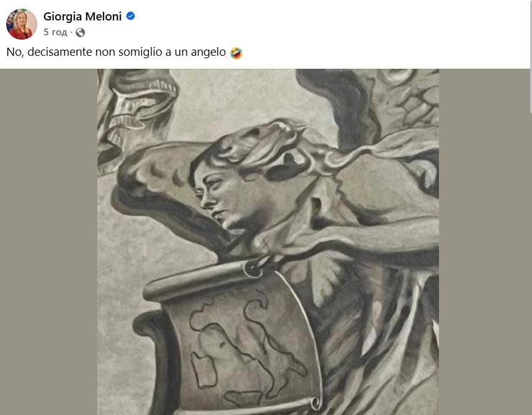532x415 pixels.
Task: Click the globe public-audience icon
Action: tap(80, 32)
